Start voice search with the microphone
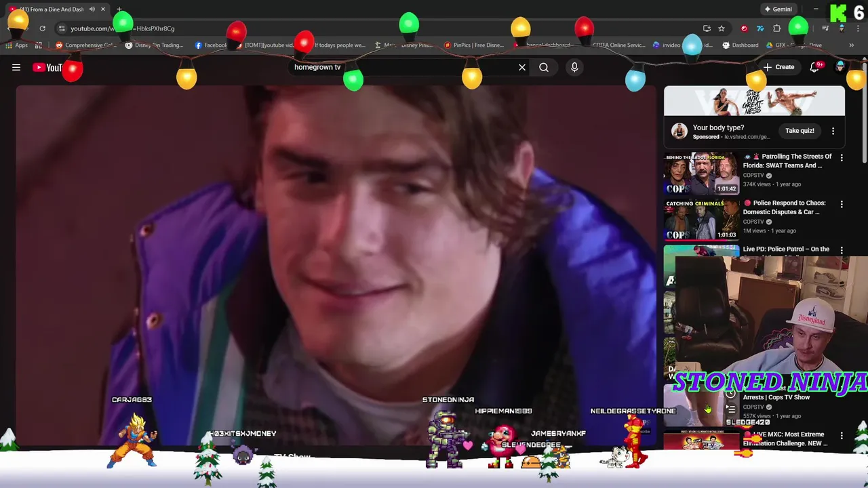Screen dimensions: 868x488 coord(574,67)
